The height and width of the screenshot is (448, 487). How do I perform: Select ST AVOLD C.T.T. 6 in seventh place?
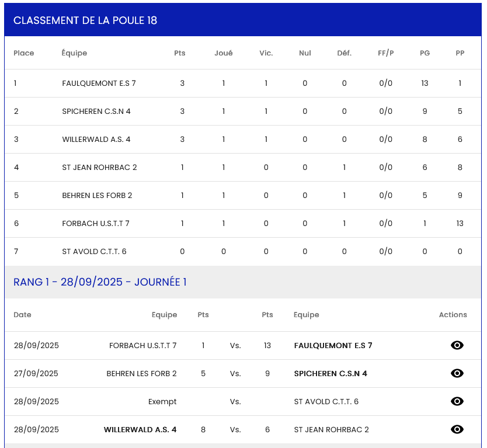tap(94, 251)
